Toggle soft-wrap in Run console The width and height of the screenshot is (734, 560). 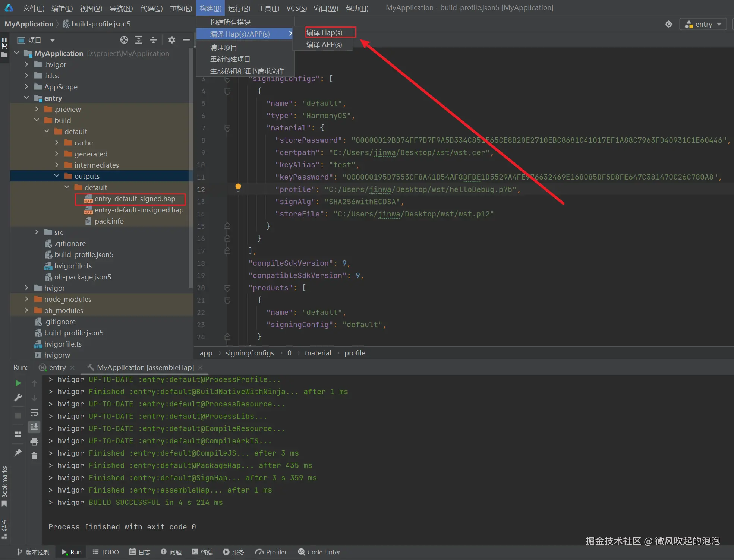[34, 412]
